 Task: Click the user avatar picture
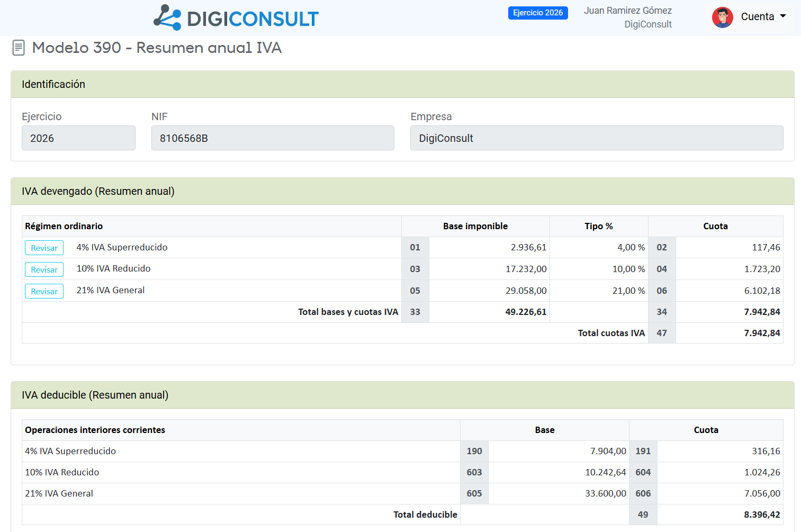tap(723, 17)
